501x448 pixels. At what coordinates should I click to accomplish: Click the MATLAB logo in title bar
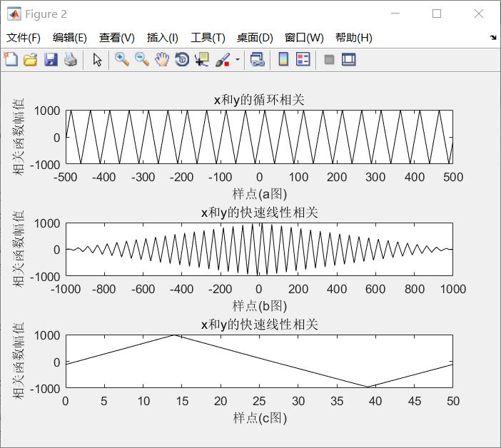tap(14, 14)
